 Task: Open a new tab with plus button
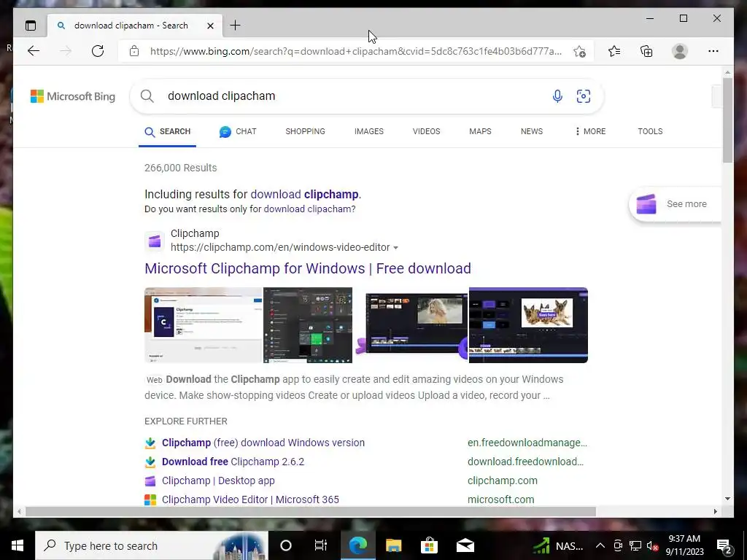(x=235, y=26)
